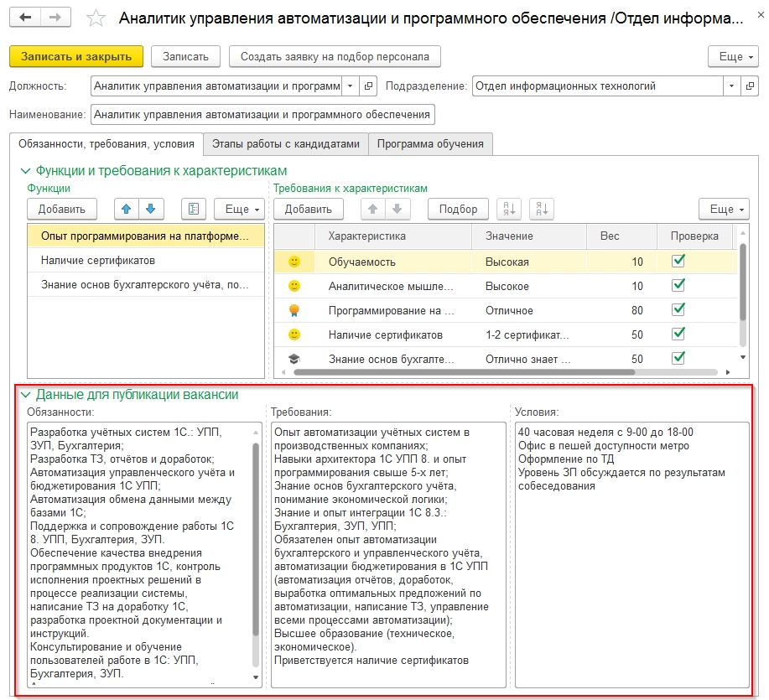Click the Подбор button
This screenshot has height=700, width=769.
pos(458,210)
